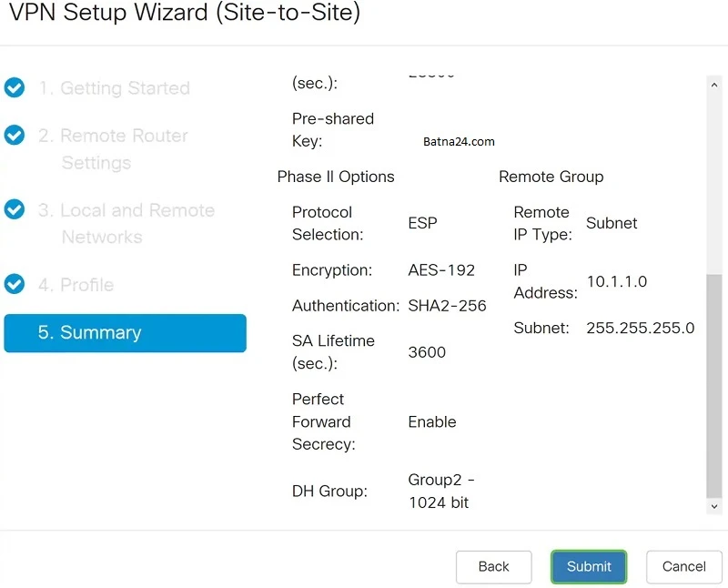728x588 pixels.
Task: Click the checkmark icon beside Local and Remote Networks
Action: tap(15, 210)
